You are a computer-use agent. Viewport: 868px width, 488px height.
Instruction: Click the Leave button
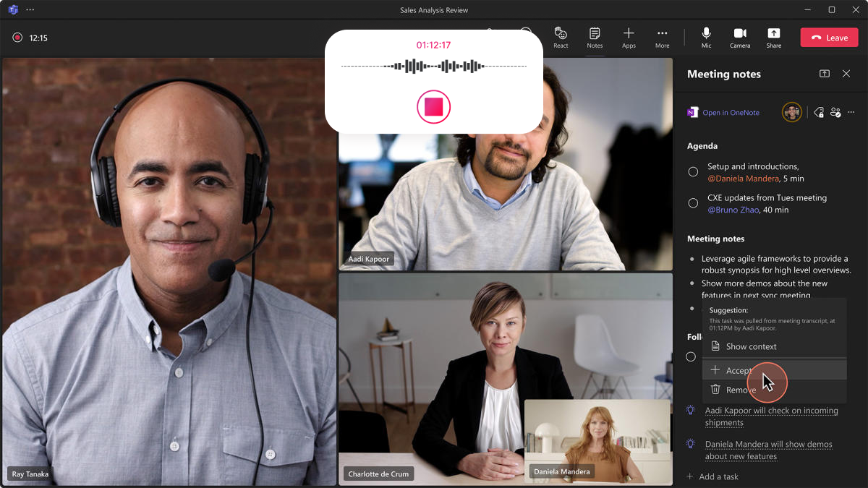click(x=829, y=37)
